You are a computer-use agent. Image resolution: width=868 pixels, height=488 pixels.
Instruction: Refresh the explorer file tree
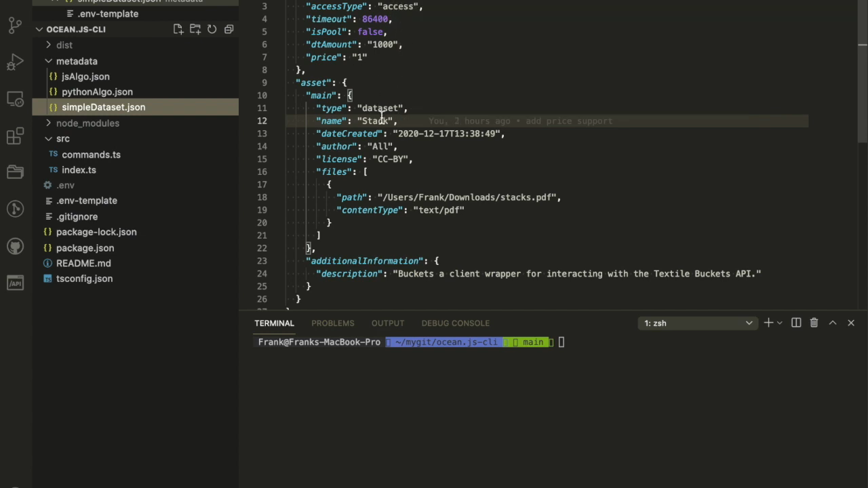[212, 29]
